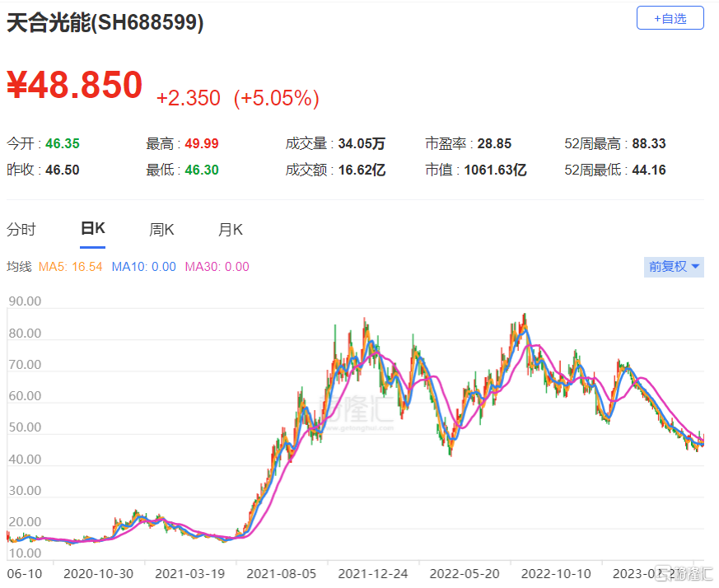Image resolution: width=719 pixels, height=588 pixels.
Task: Click the 市盈率 value 28.85
Action: tap(494, 143)
